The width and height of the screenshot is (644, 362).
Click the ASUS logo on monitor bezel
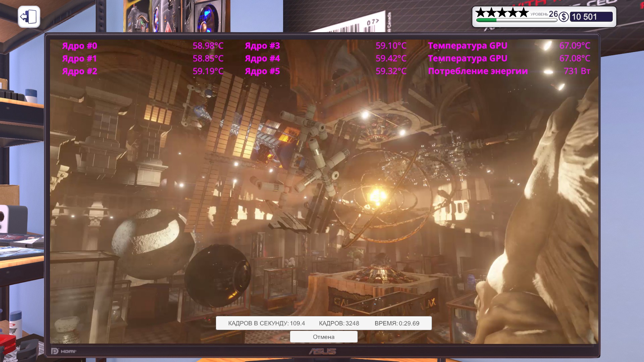click(x=322, y=351)
